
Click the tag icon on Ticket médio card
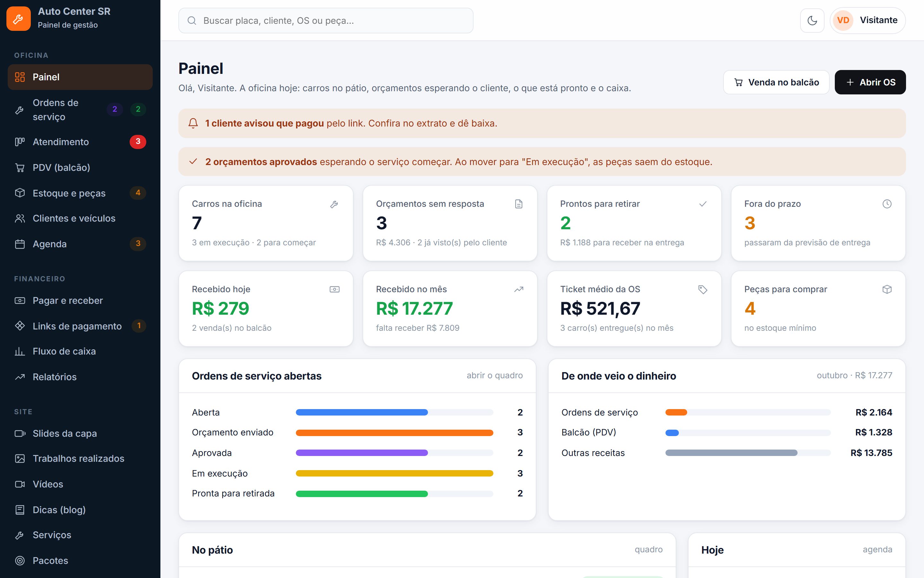pyautogui.click(x=703, y=289)
